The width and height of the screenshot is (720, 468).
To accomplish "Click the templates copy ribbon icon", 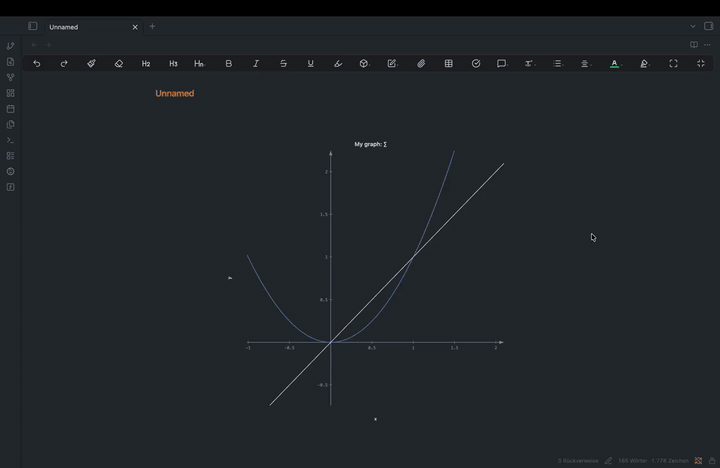I will click(11, 124).
